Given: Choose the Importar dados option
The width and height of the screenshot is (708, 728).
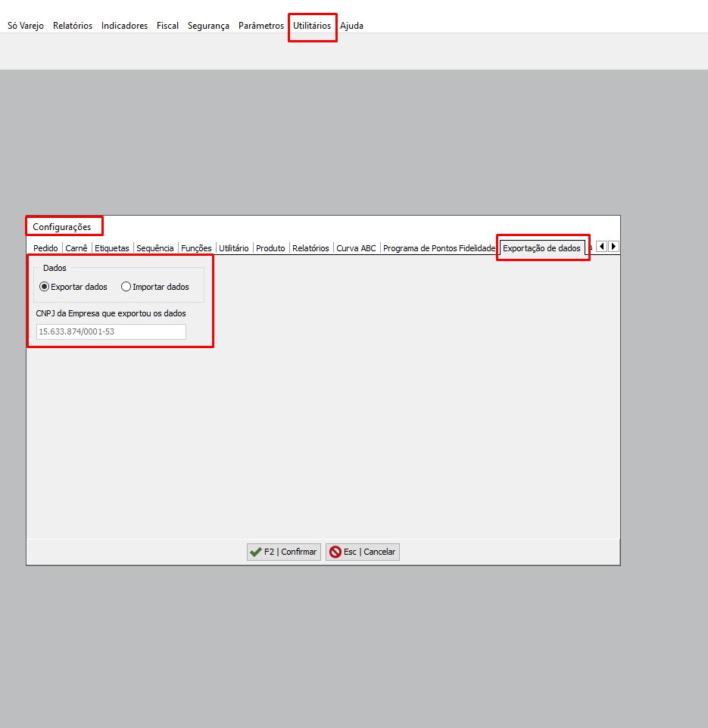Looking at the screenshot, I should [x=126, y=287].
